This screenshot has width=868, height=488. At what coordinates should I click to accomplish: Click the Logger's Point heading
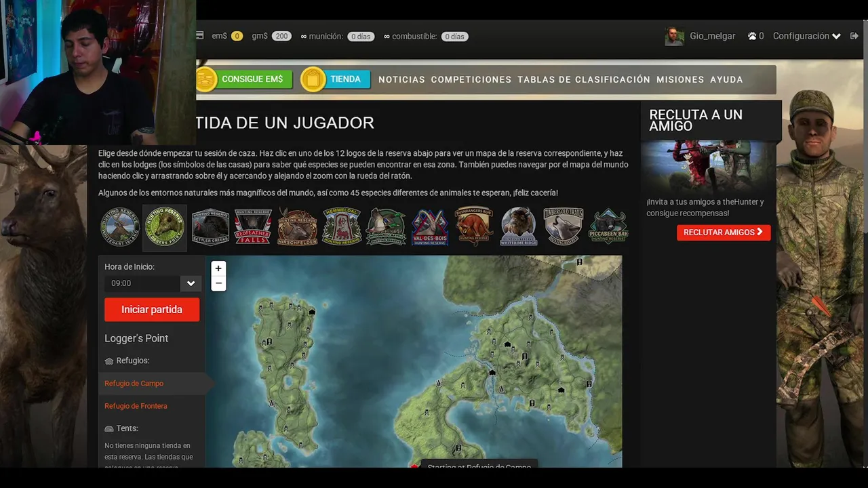pyautogui.click(x=136, y=338)
